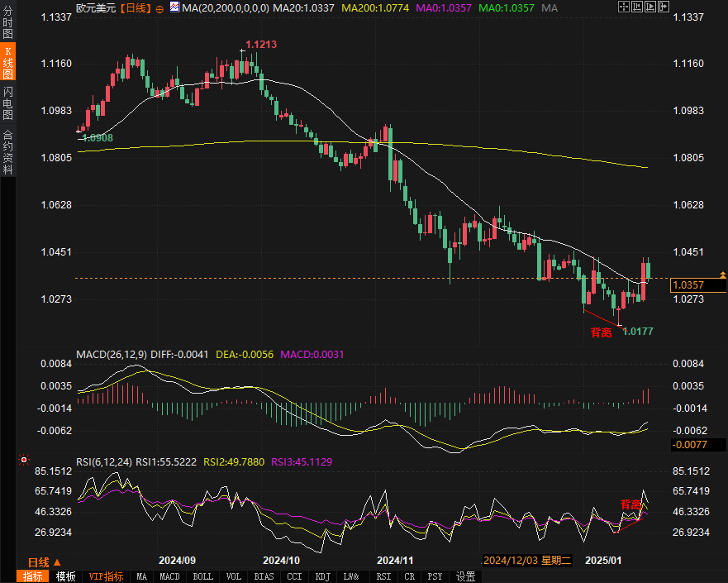Click the orange arrow marker on right price axis
Viewport: 728px width, 583px height.
pos(723,274)
